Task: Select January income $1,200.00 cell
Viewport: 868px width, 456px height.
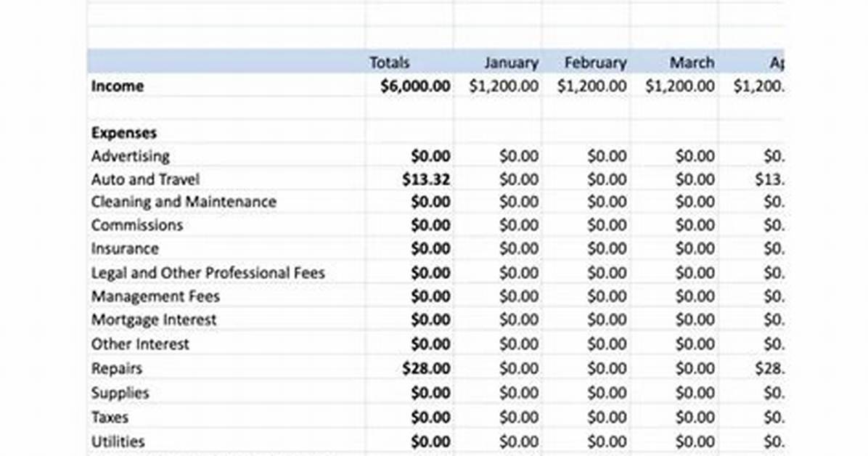Action: pos(504,86)
